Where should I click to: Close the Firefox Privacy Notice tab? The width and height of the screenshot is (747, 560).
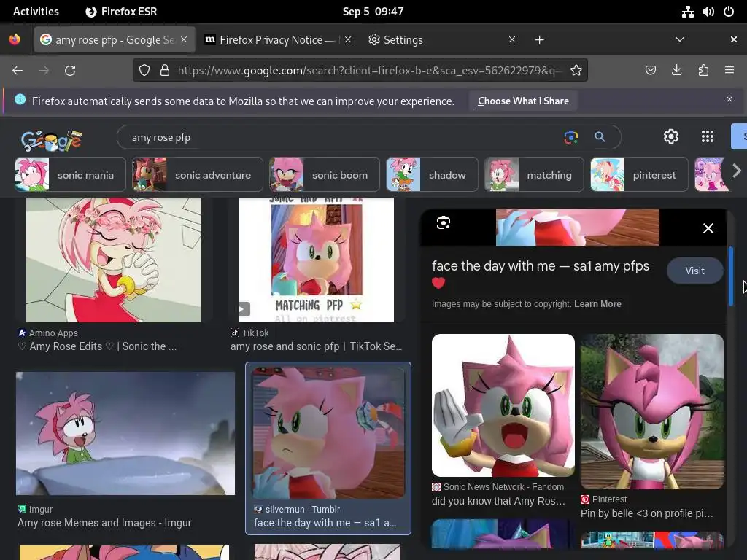click(x=348, y=39)
